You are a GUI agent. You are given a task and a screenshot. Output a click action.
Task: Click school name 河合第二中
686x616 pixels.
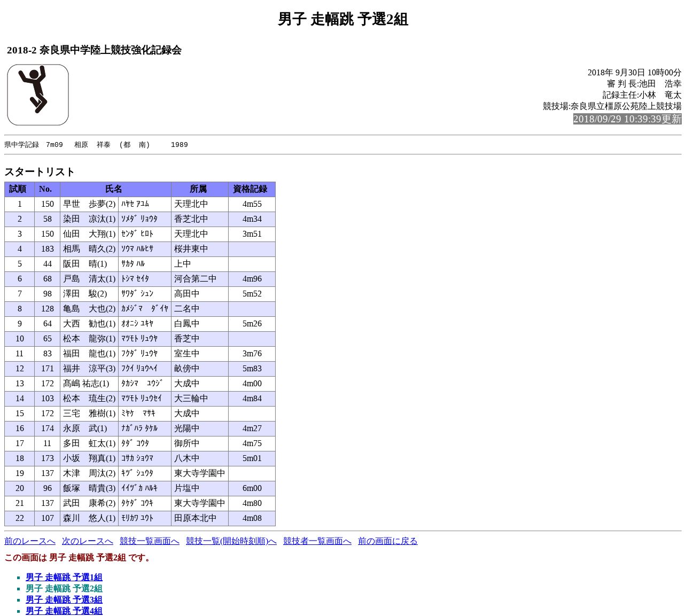pos(196,279)
